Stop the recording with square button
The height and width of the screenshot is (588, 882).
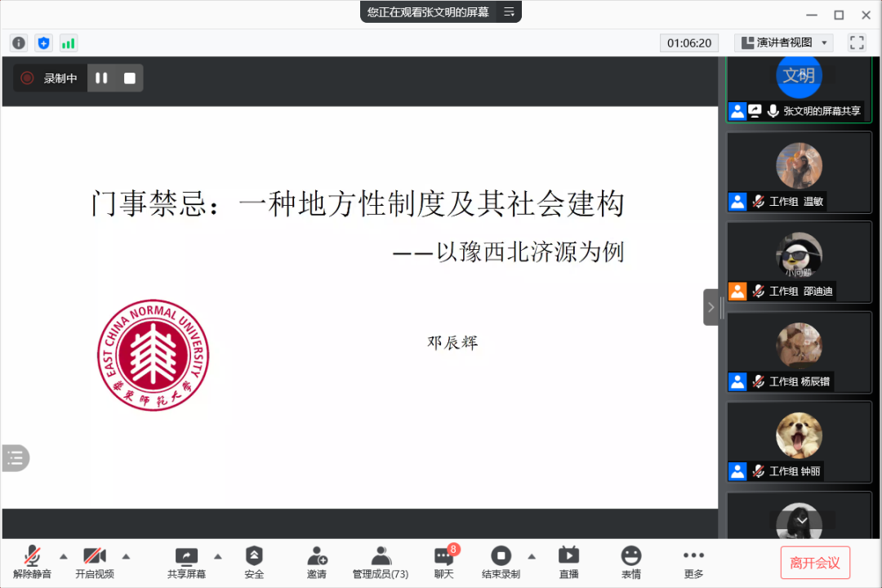pos(129,78)
